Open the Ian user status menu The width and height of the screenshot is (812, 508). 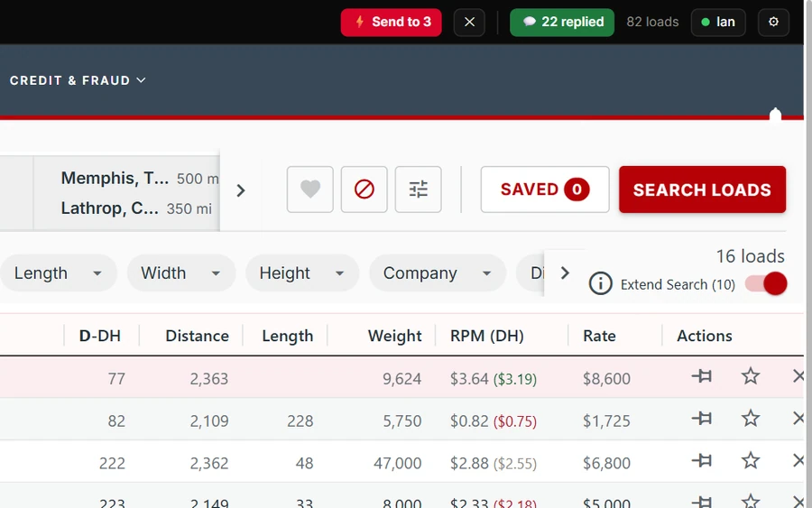(x=718, y=23)
